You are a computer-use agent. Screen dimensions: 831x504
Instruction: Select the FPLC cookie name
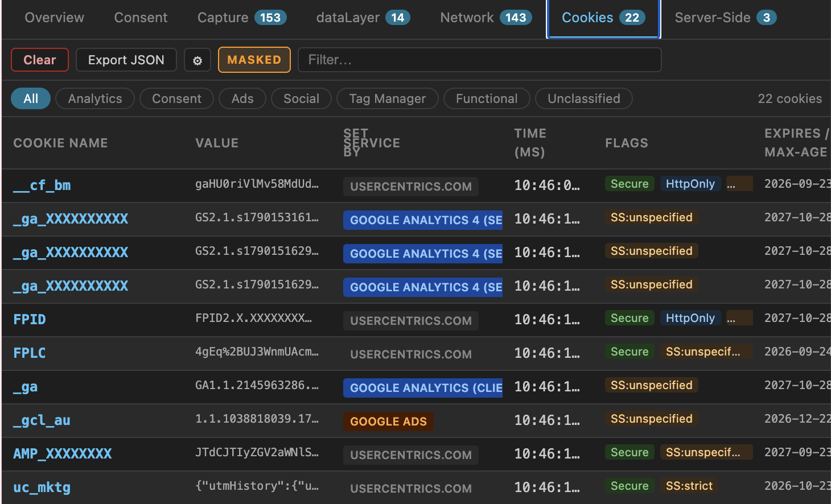tap(30, 353)
